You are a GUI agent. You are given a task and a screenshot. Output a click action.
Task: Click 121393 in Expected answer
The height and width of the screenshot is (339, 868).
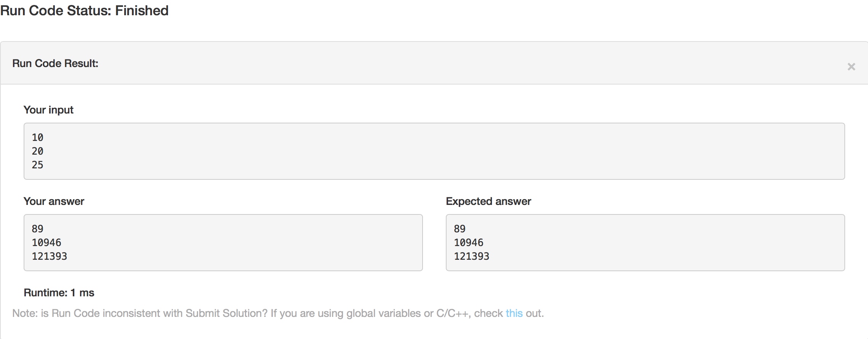472,256
